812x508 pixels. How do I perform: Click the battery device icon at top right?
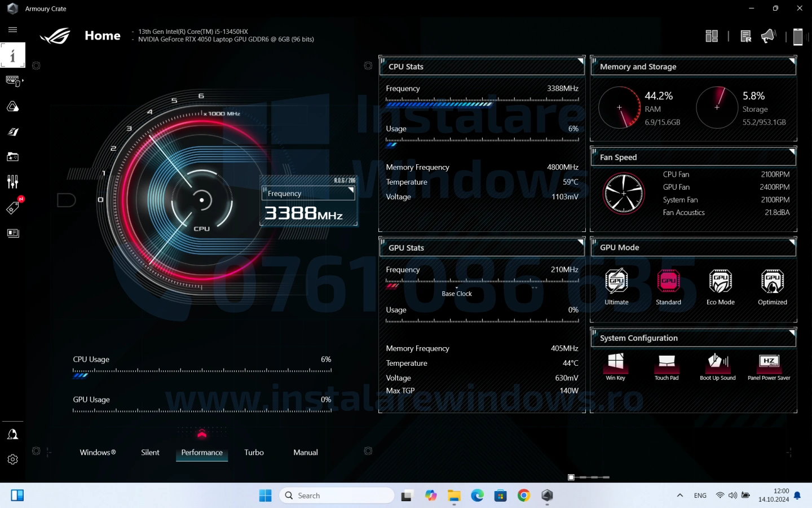tap(797, 37)
